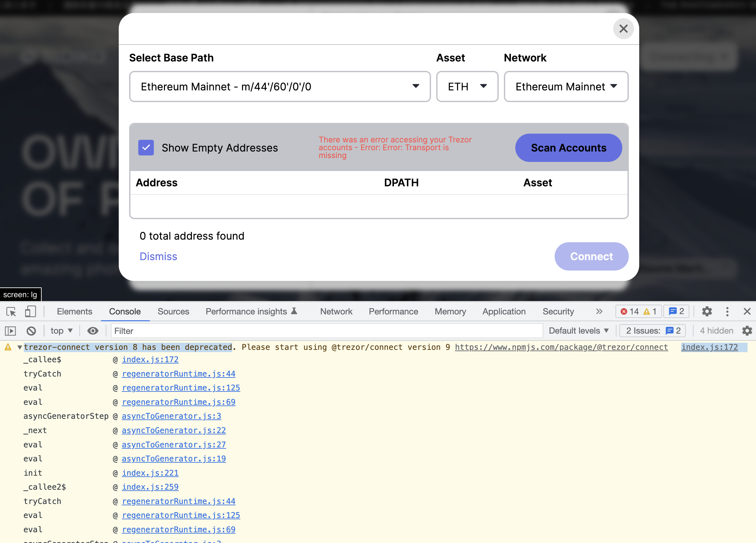Viewport: 756px width, 543px height.
Task: Open DevTools settings gear icon
Action: click(x=707, y=311)
